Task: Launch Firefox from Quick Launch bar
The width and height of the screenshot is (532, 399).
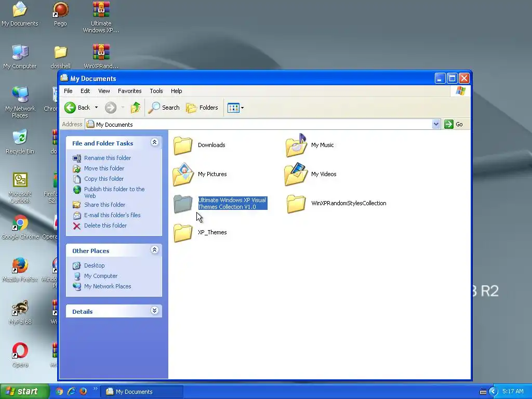Action: pyautogui.click(x=83, y=392)
